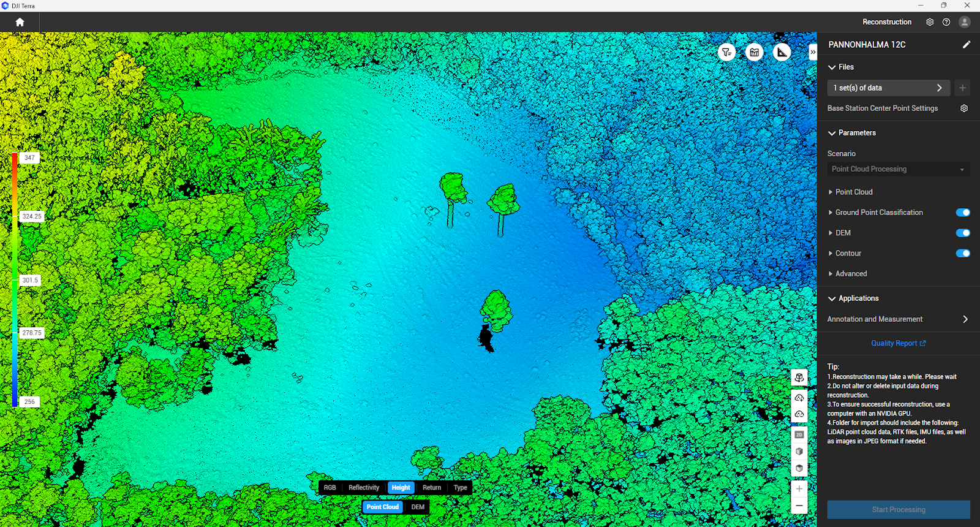This screenshot has width=980, height=527.
Task: Edit the PANNONHALMA 12C project name
Action: click(x=967, y=44)
